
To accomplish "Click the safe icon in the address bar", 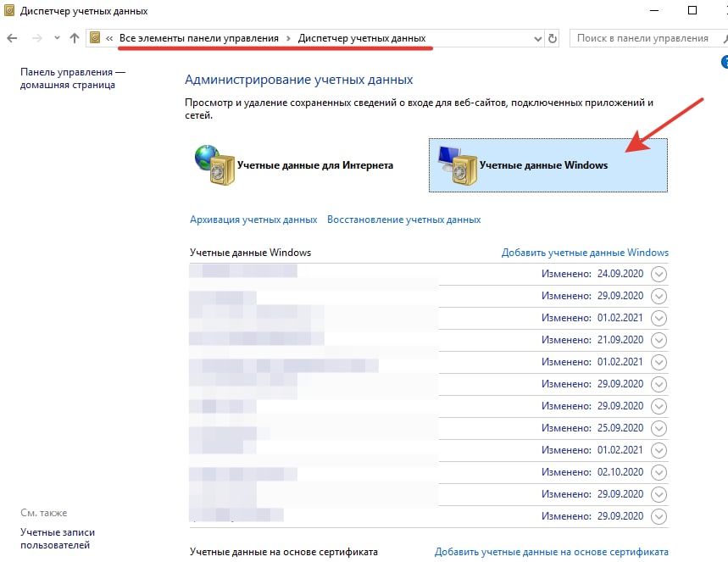I will [95, 37].
